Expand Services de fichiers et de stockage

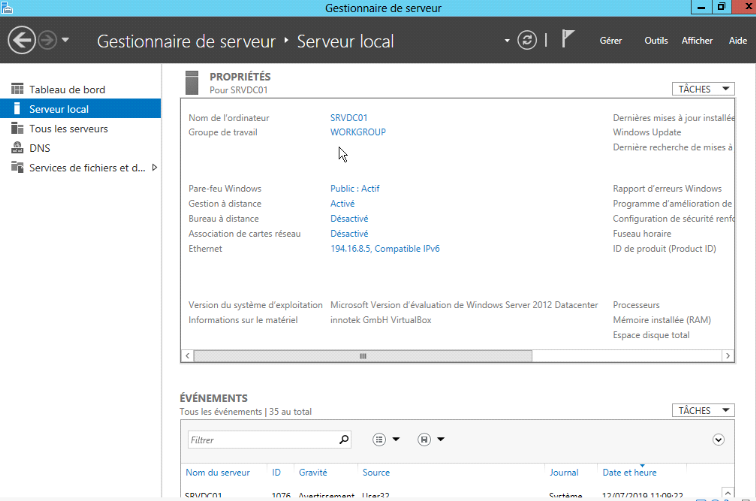154,168
